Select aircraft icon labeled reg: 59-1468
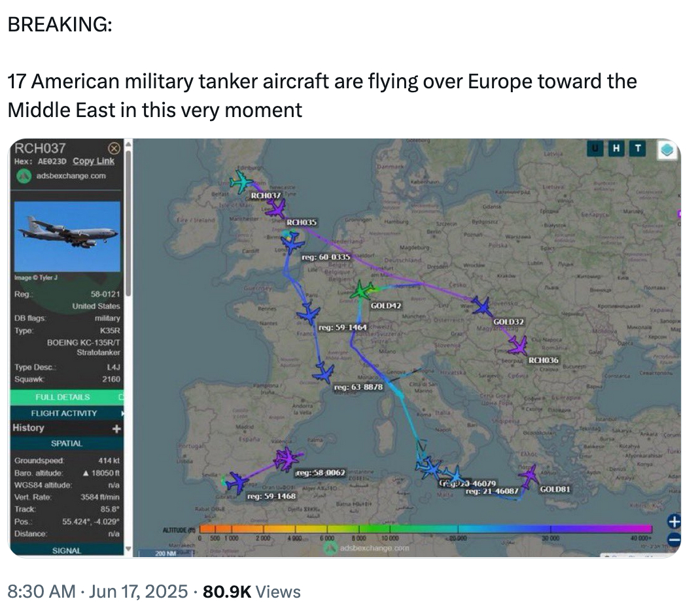 [x=237, y=483]
